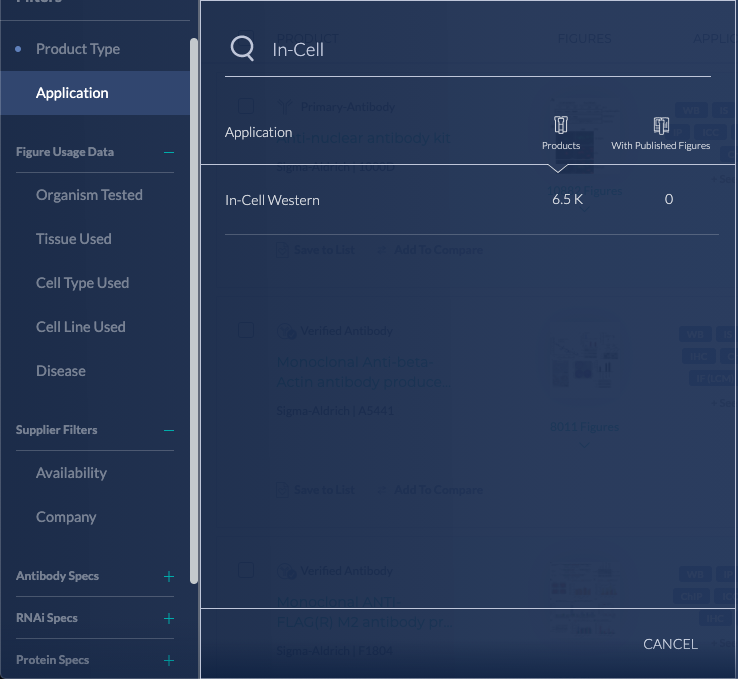
Task: Collapse the Supplier Filters section
Action: [x=169, y=431]
